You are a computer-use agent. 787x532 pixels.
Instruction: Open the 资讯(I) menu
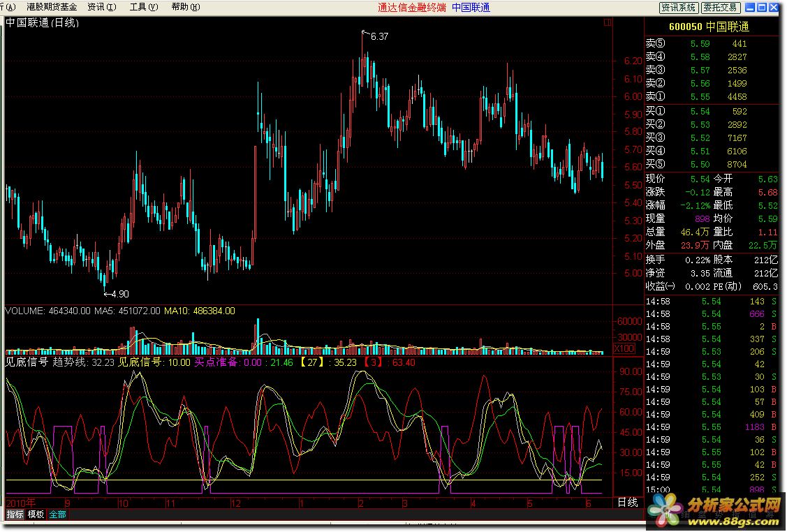[x=102, y=7]
